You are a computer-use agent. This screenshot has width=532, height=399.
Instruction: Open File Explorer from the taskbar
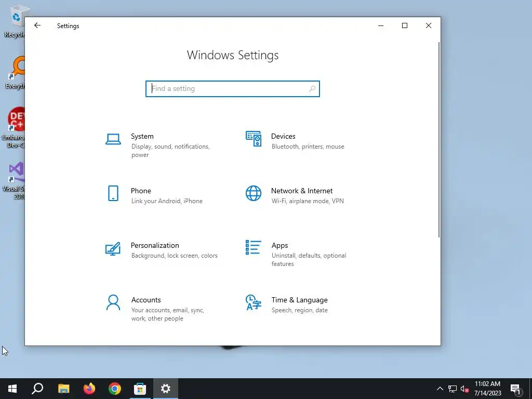(63, 389)
